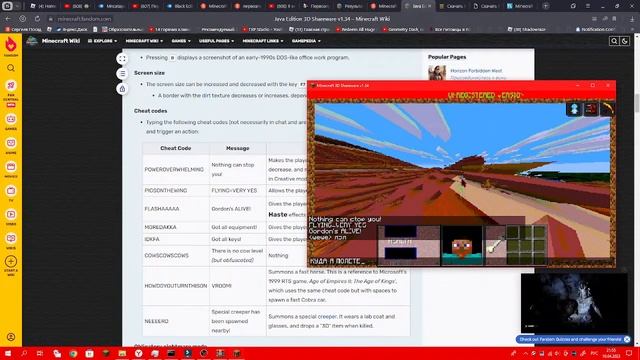Open the Useful Pages dropdown
The height and width of the screenshot is (360, 640).
click(x=216, y=41)
